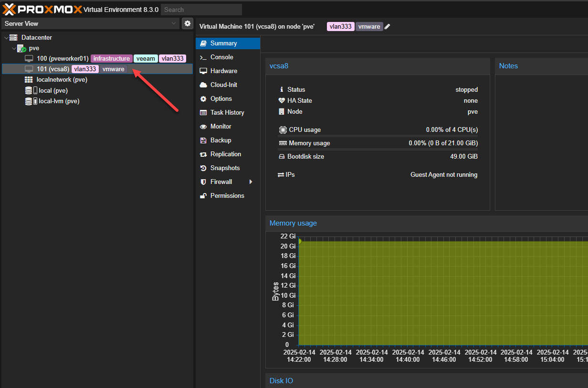
Task: Click the vcsa8 status panel title
Action: 279,66
